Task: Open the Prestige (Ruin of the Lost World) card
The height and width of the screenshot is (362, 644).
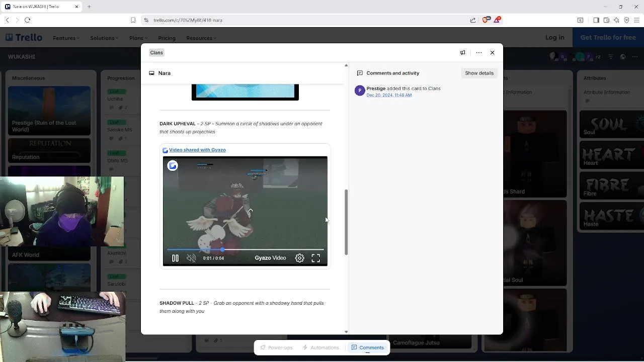Action: click(x=49, y=111)
